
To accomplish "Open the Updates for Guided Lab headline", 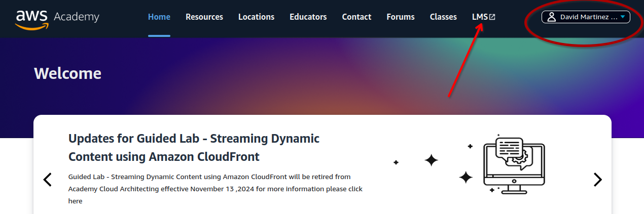I will [x=194, y=147].
